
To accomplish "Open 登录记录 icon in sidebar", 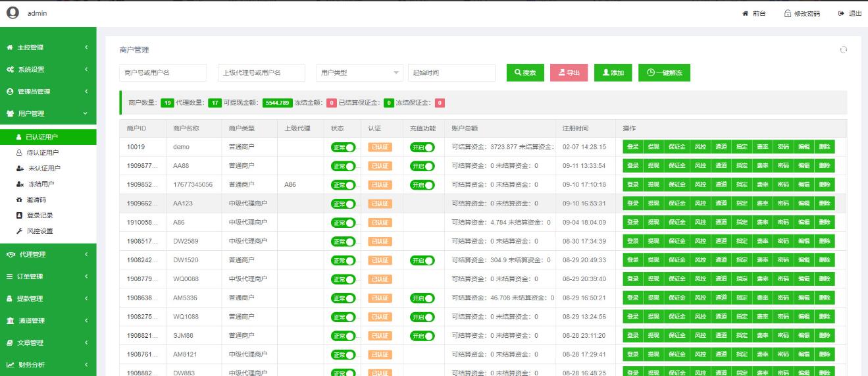I will pyautogui.click(x=19, y=215).
